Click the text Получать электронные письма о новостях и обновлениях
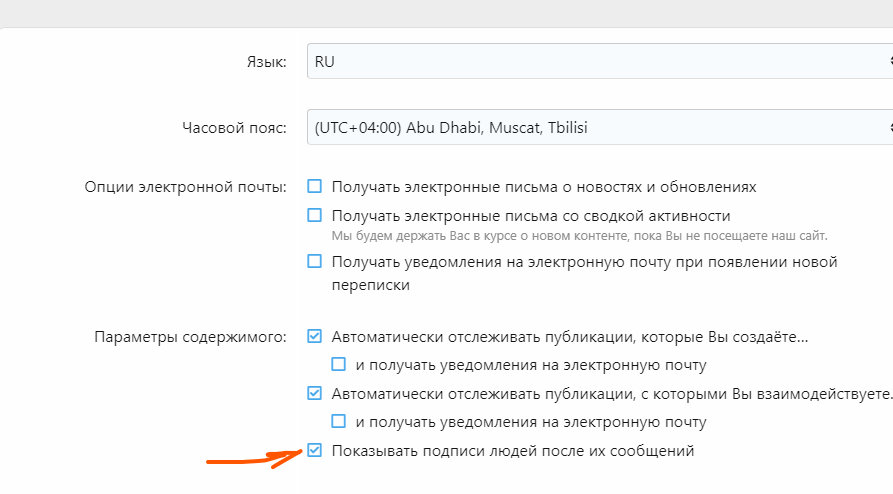Screen dimensions: 893x494 point(544,187)
